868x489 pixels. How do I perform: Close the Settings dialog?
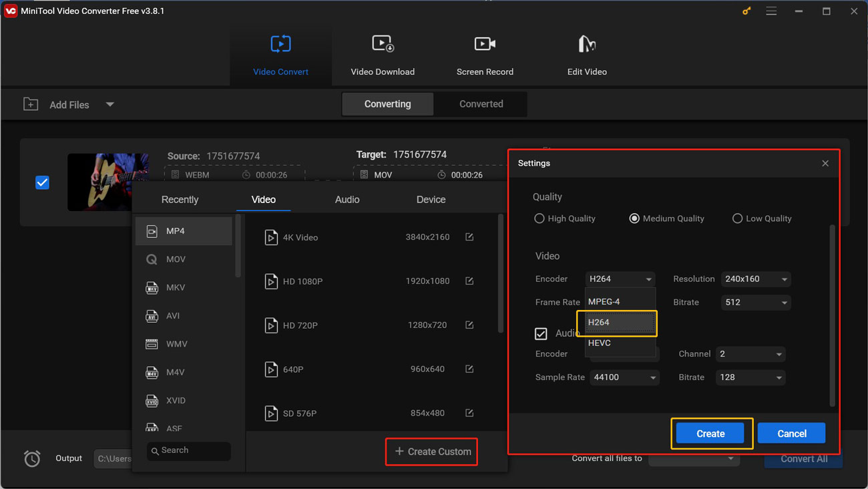click(x=825, y=163)
